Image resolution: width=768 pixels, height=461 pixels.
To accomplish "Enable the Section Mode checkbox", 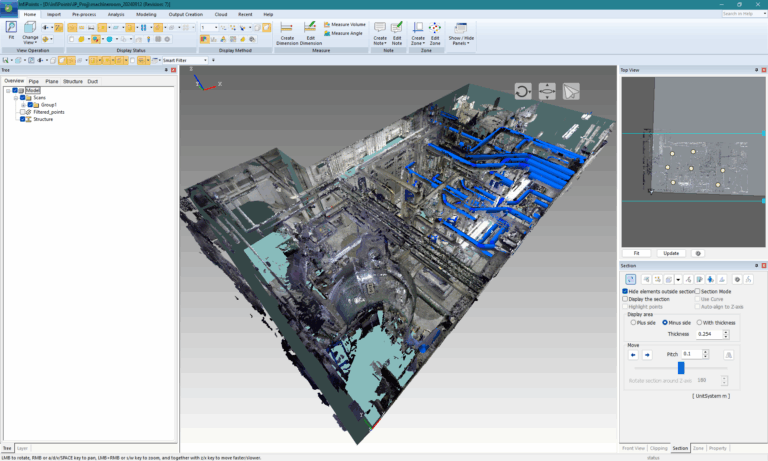I will (697, 291).
